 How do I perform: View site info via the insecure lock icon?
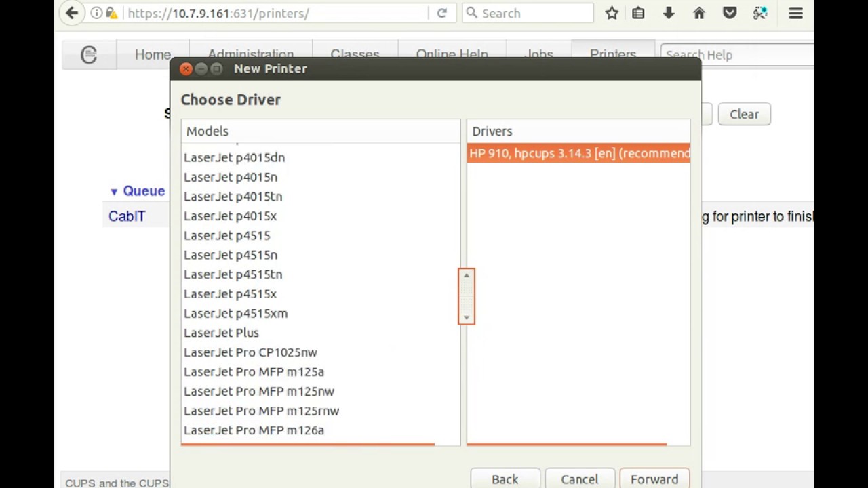tap(112, 13)
